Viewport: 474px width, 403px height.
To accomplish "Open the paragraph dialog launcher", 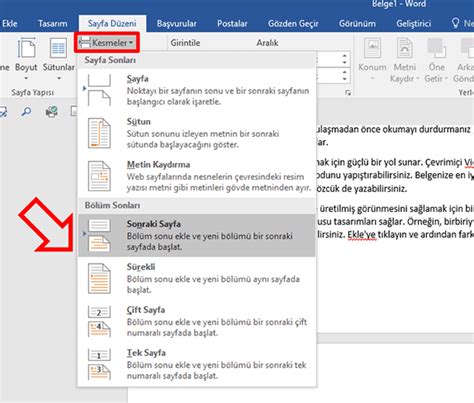I will (x=348, y=93).
